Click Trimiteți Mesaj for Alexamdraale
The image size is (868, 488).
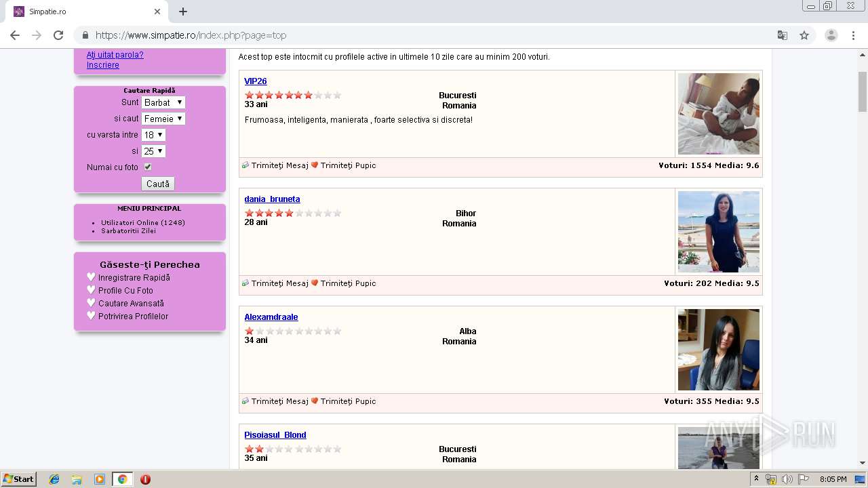point(279,401)
